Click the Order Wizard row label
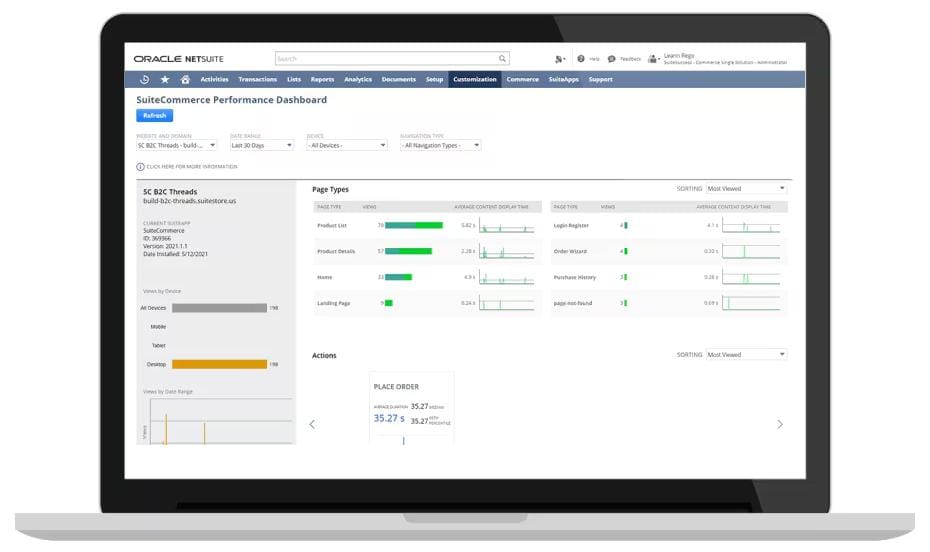Image resolution: width=930 pixels, height=552 pixels. tap(570, 251)
